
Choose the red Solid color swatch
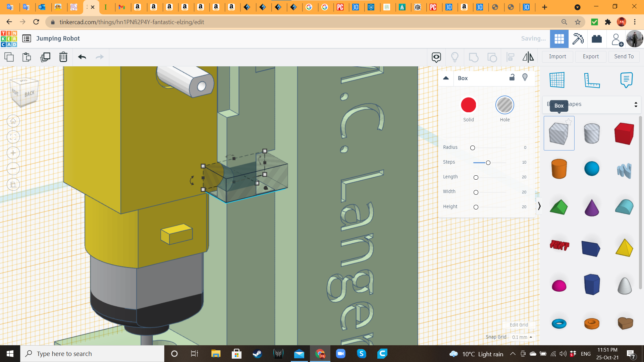tap(468, 105)
